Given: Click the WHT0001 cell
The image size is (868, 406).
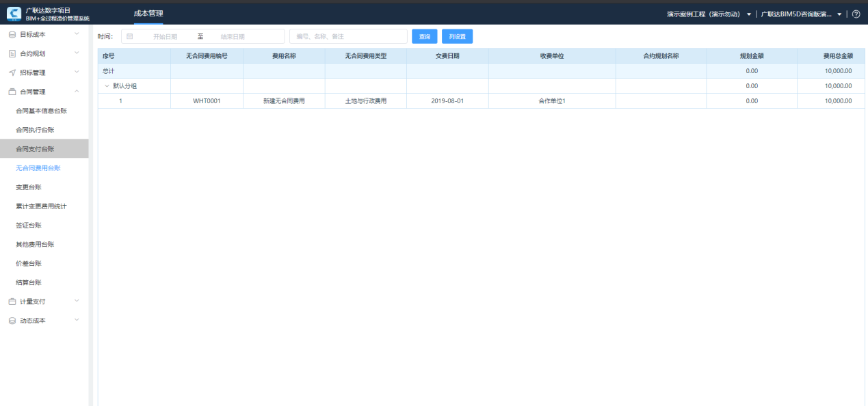Looking at the screenshot, I should pyautogui.click(x=207, y=101).
